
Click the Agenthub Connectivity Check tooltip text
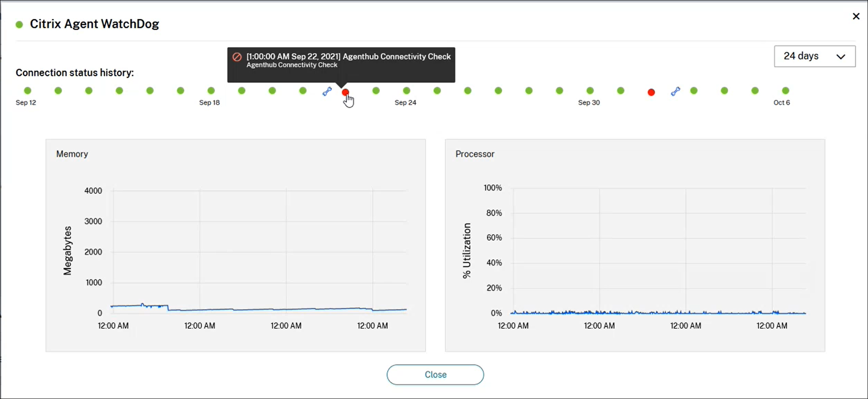point(348,57)
